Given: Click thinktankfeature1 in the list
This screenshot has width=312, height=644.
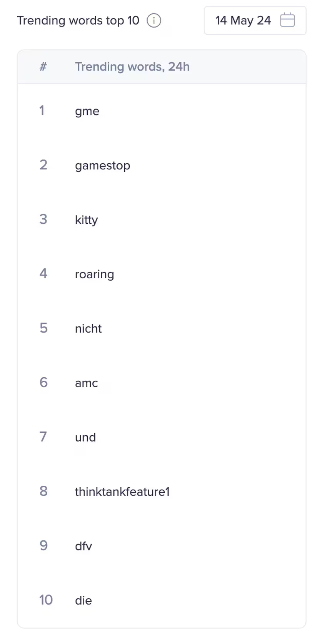Looking at the screenshot, I should point(122,492).
